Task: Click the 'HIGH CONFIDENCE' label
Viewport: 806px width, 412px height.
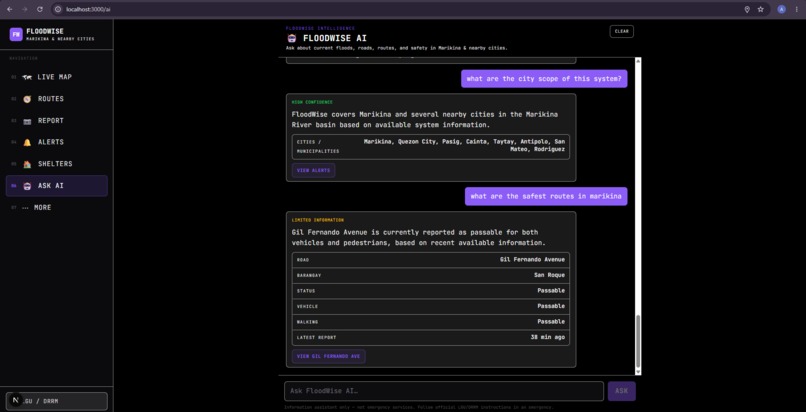Action: click(x=312, y=102)
